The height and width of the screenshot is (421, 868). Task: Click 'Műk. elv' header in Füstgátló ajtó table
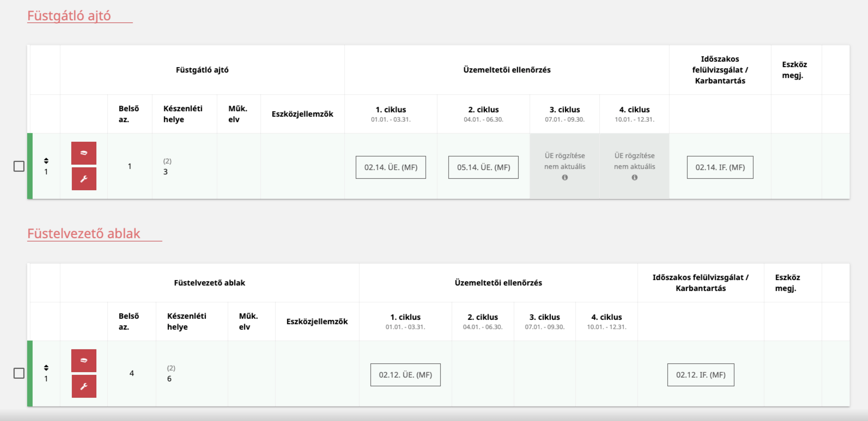point(238,114)
